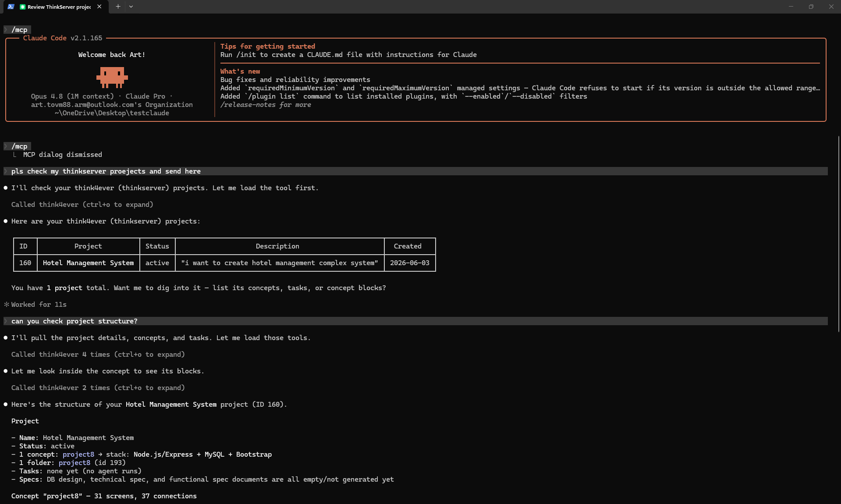Click the '160' ID table cell

pos(25,263)
